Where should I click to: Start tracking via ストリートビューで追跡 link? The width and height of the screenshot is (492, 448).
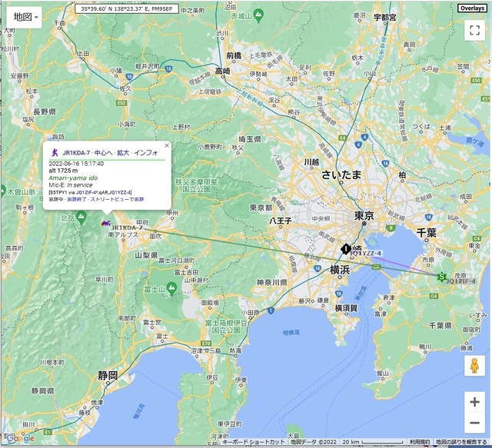point(118,199)
